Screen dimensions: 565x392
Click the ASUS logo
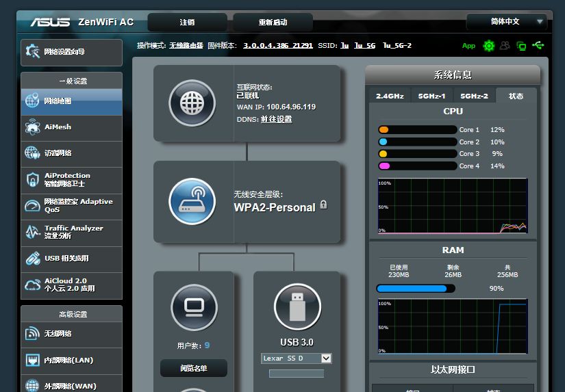pos(50,23)
